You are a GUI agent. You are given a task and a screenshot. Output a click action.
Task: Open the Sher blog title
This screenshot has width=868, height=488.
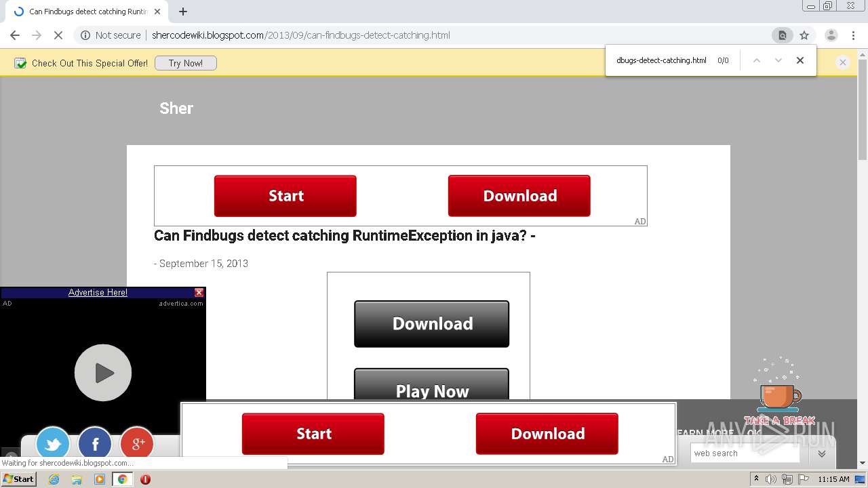[x=176, y=108]
